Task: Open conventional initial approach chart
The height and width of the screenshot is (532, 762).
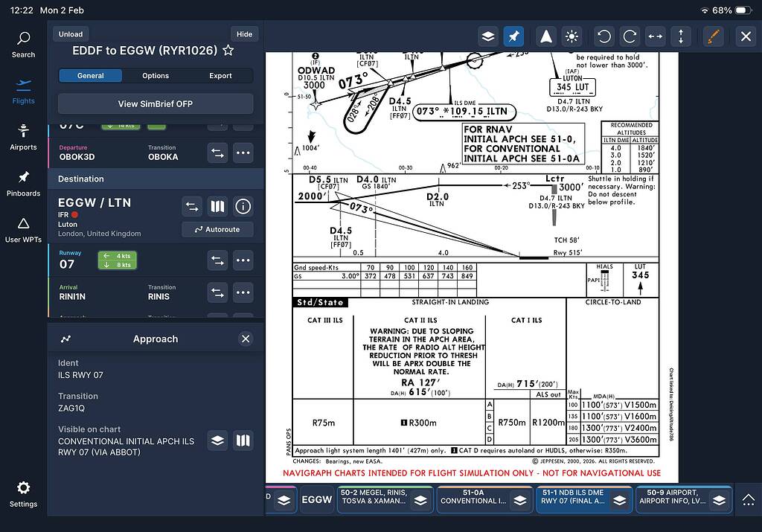Action: coord(243,440)
